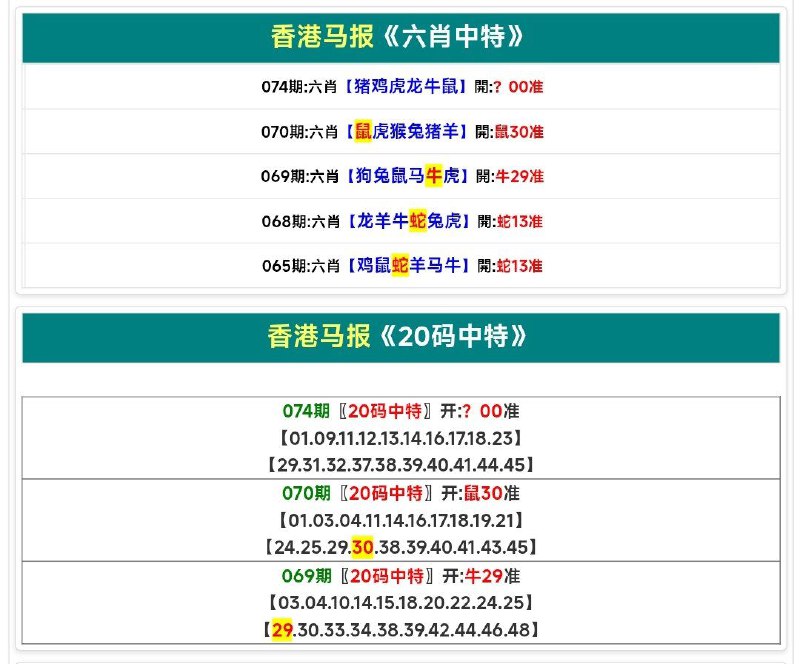Click the 074期 number line starting with 29.31.32
Screen dimensions: 800x664
[x=401, y=465]
